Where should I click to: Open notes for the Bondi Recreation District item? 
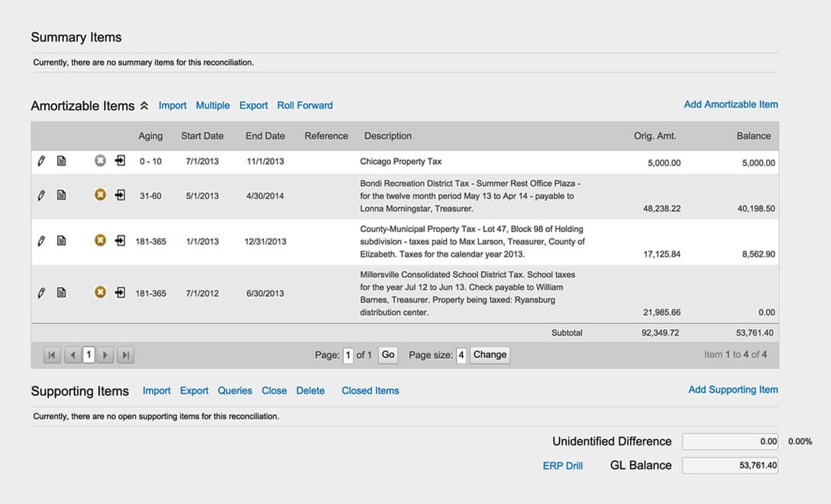click(63, 195)
